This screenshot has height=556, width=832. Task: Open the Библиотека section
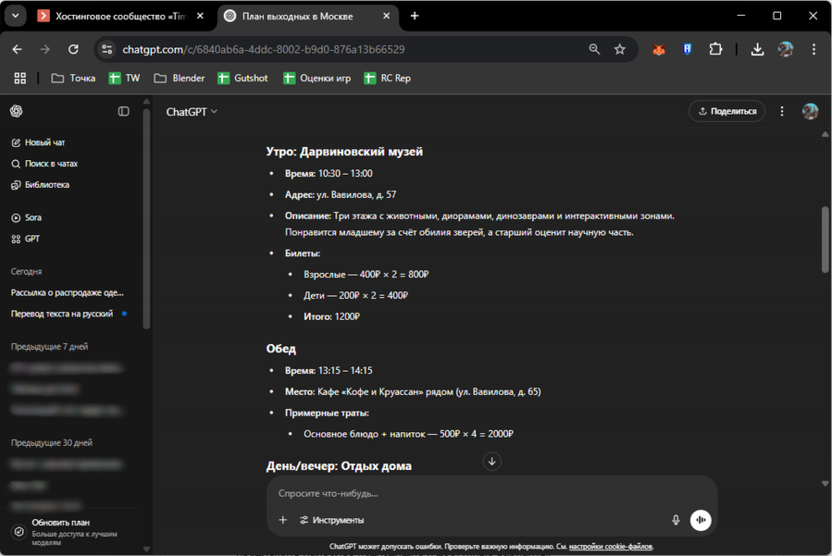pos(40,185)
